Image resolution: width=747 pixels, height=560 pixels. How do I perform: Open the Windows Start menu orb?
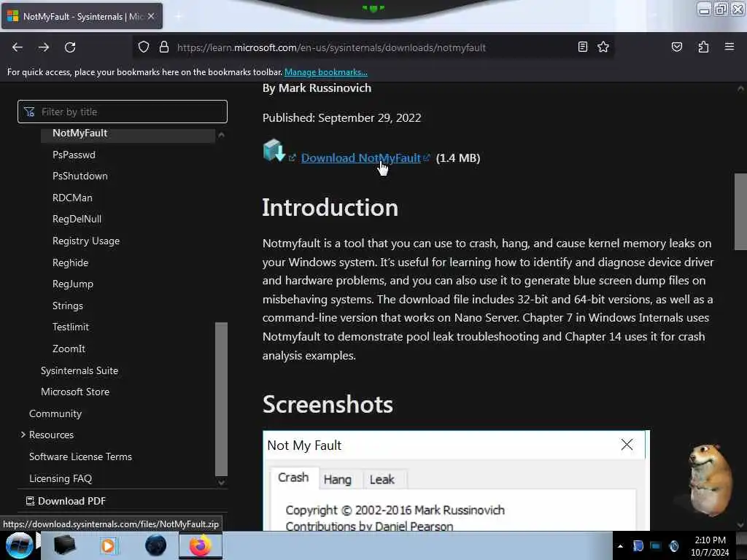[x=19, y=545]
